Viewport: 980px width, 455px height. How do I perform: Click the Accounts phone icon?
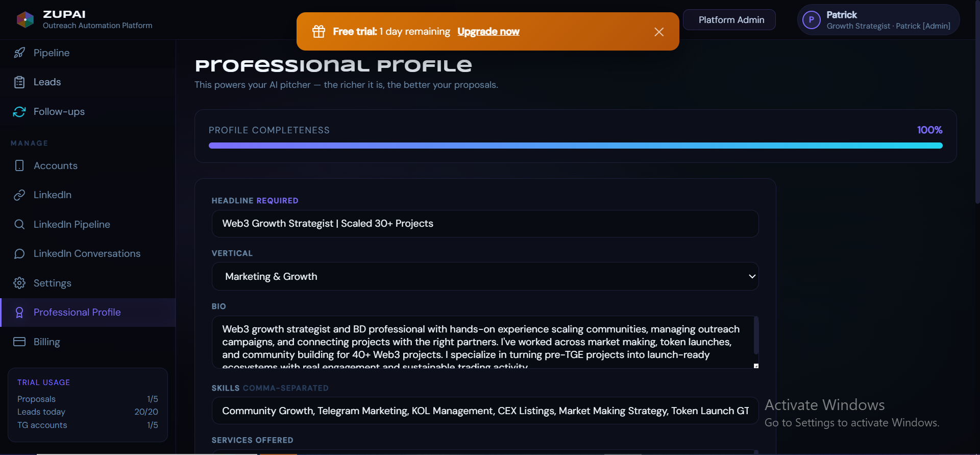tap(19, 166)
